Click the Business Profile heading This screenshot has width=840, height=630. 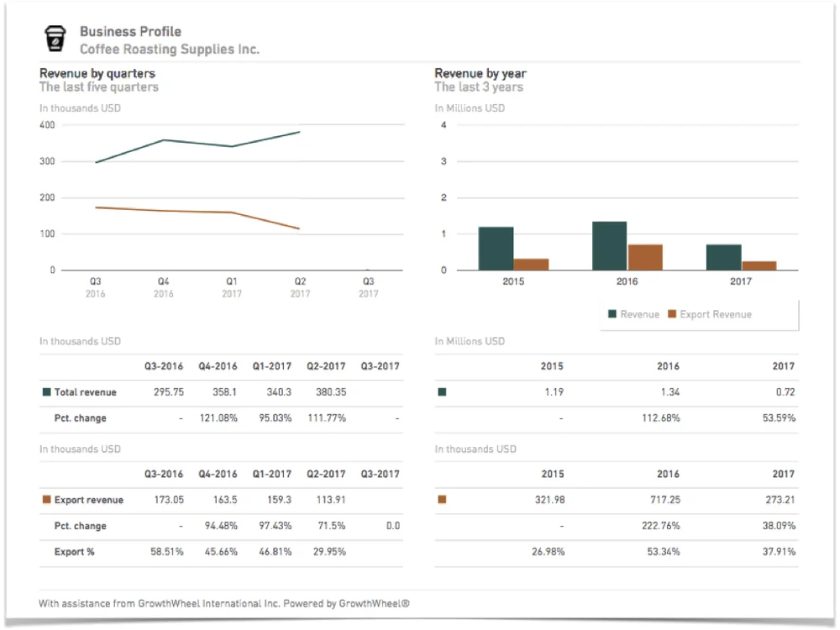pos(130,31)
